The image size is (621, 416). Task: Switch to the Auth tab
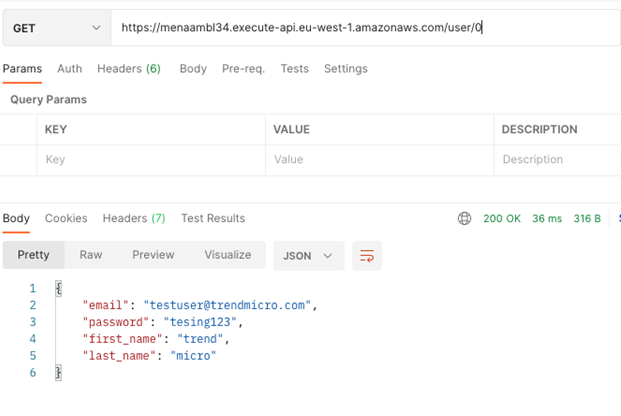(70, 69)
